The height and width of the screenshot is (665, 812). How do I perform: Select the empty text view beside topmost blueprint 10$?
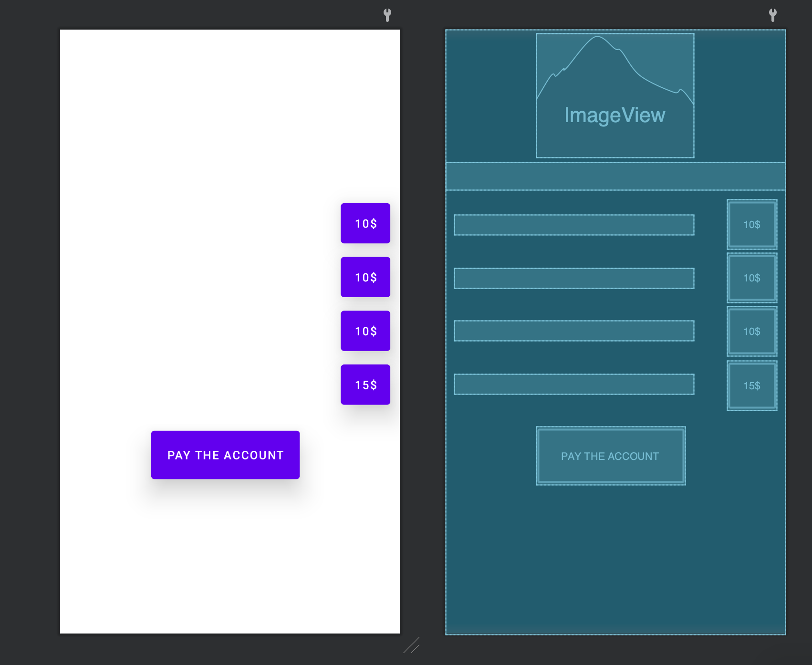(x=574, y=225)
